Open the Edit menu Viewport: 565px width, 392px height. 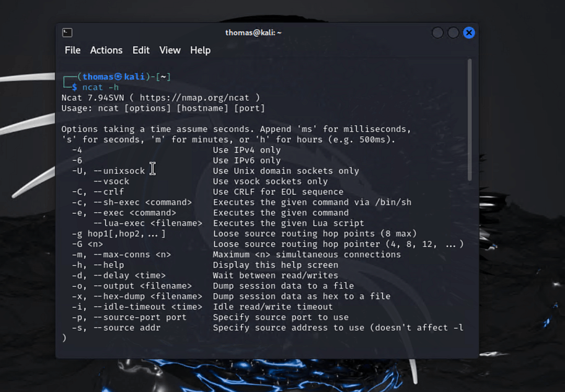[141, 50]
